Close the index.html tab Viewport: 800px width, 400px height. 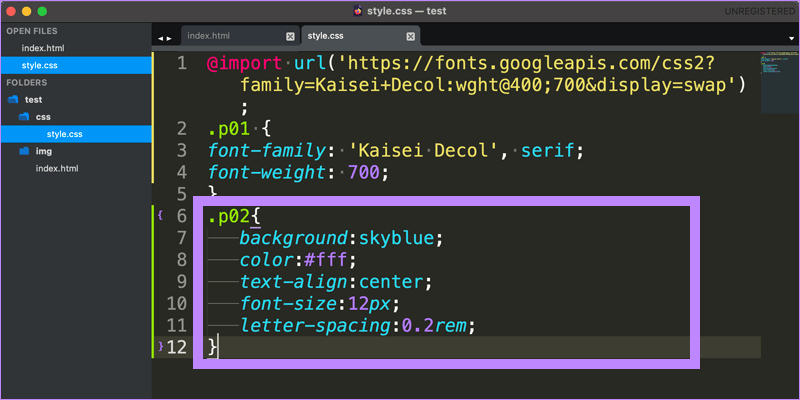click(290, 36)
